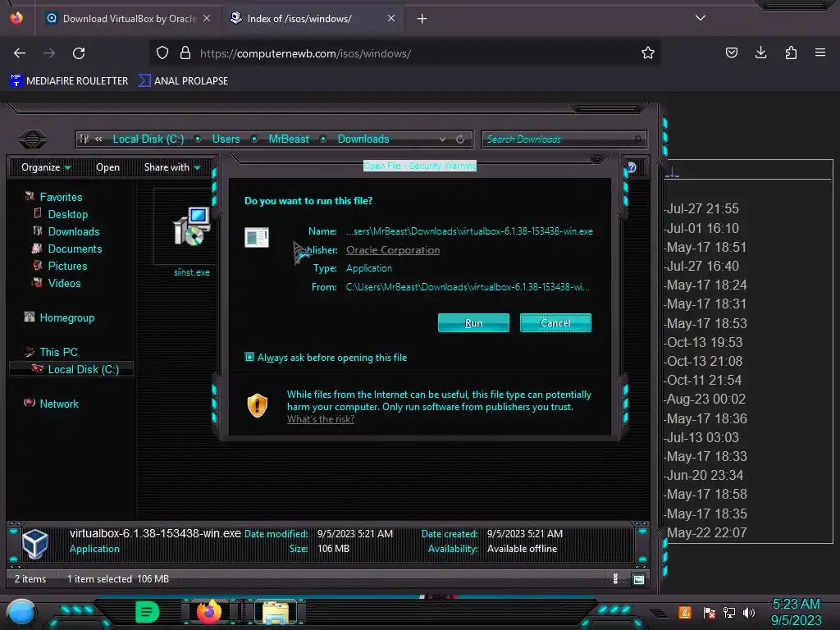
Task: Click the site padlock security icon
Action: click(x=185, y=53)
